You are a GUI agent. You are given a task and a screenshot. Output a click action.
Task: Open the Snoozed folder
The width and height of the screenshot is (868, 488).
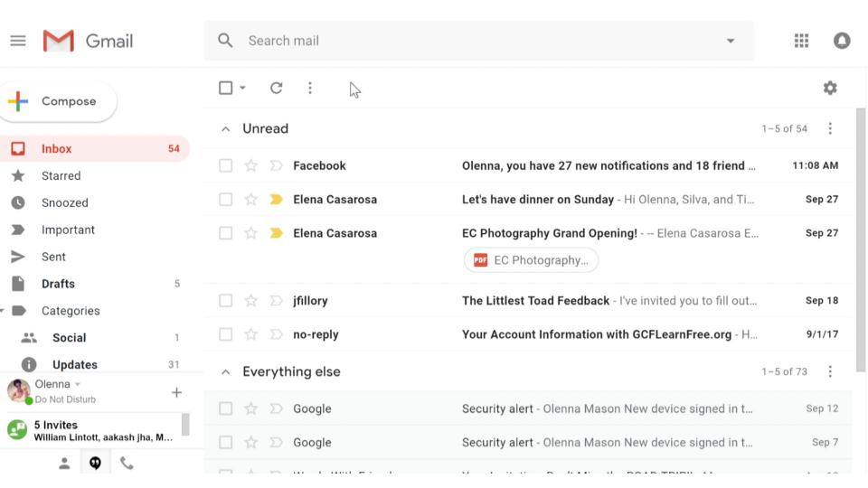click(94, 202)
